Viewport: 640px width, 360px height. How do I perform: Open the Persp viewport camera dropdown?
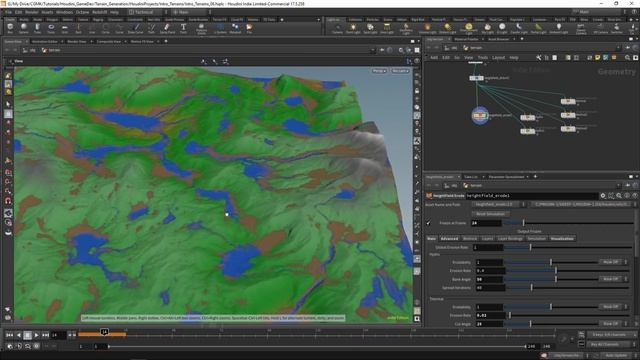379,71
